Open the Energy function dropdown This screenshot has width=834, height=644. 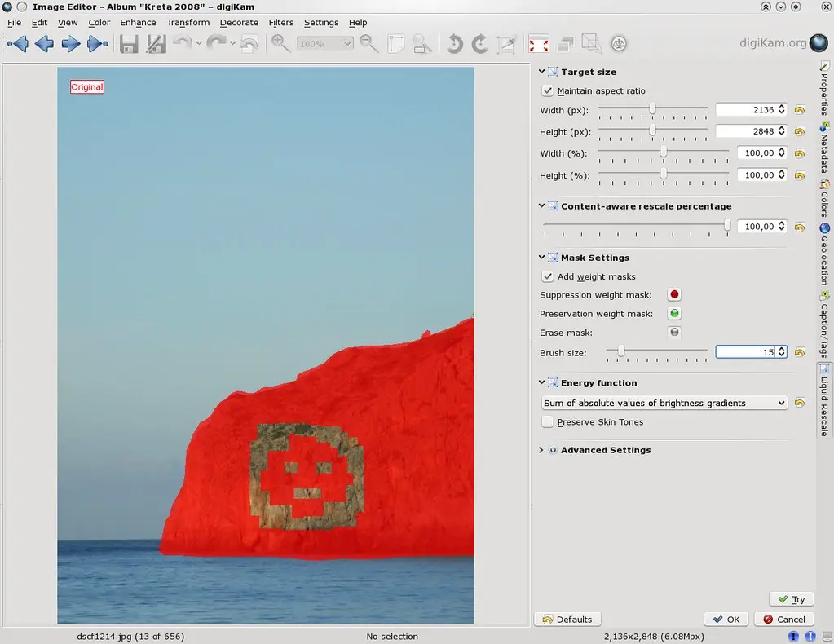pyautogui.click(x=664, y=403)
